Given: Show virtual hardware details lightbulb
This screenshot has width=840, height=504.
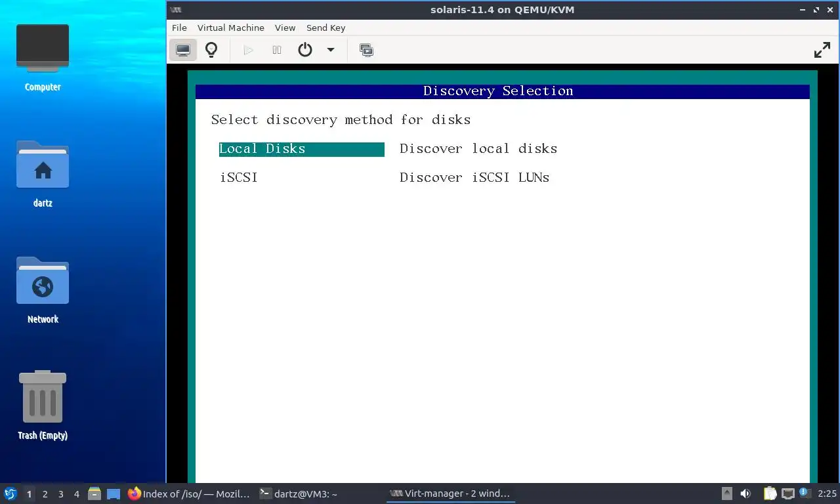Looking at the screenshot, I should (211, 50).
